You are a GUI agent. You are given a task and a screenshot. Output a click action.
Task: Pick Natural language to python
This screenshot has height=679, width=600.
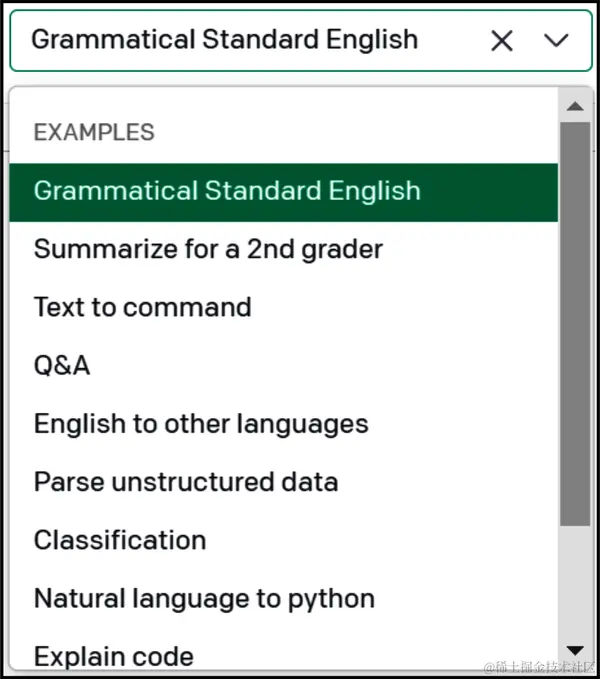click(x=284, y=599)
